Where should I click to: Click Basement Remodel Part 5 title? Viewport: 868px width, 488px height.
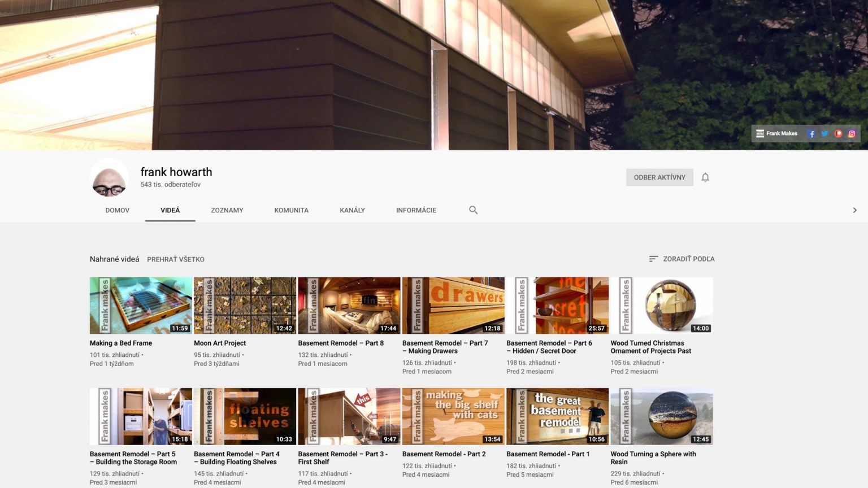point(133,458)
